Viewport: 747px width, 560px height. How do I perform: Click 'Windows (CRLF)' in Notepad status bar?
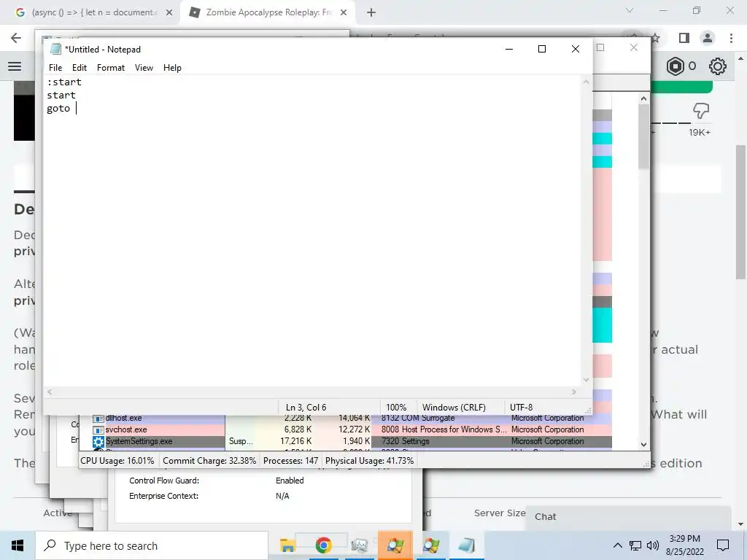coord(454,408)
